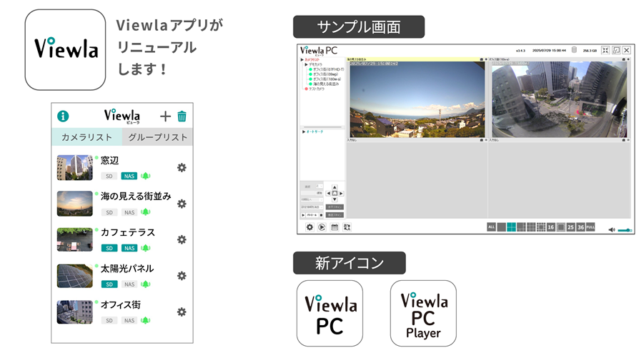Select the 16-camera layout button

click(x=551, y=227)
